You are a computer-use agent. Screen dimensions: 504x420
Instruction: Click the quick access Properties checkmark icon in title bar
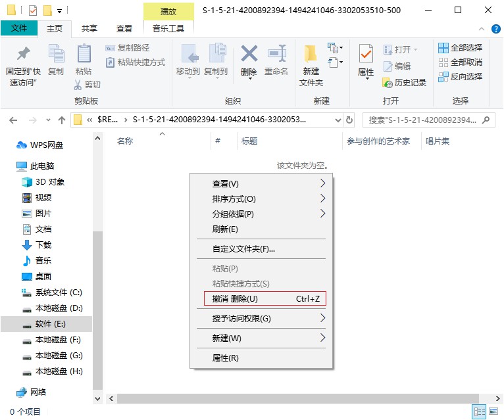click(x=33, y=11)
